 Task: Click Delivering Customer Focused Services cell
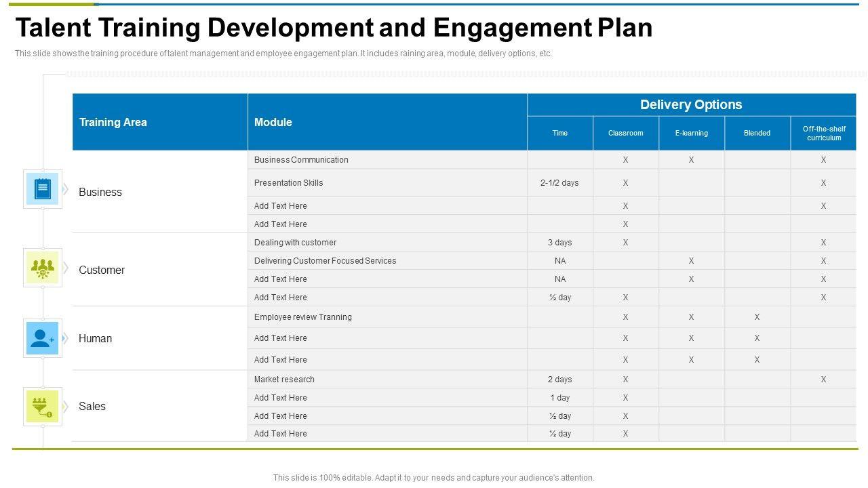pyautogui.click(x=387, y=261)
